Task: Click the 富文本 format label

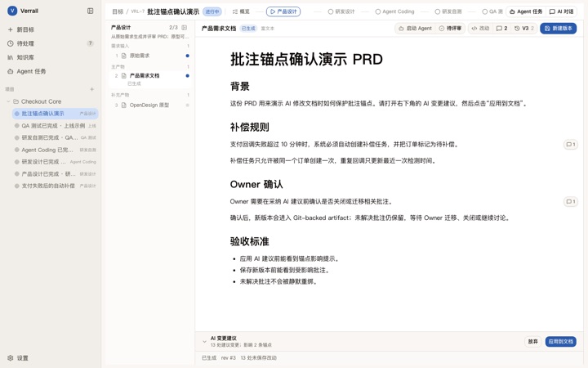Action: click(268, 28)
